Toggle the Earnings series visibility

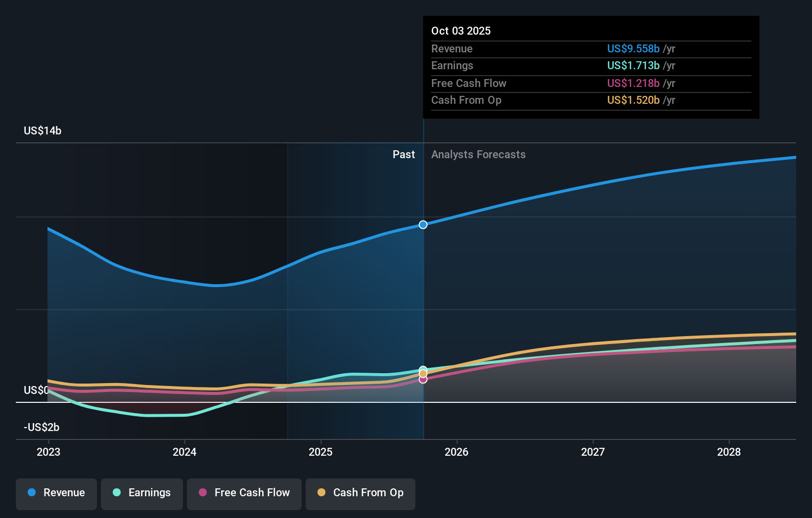click(141, 493)
